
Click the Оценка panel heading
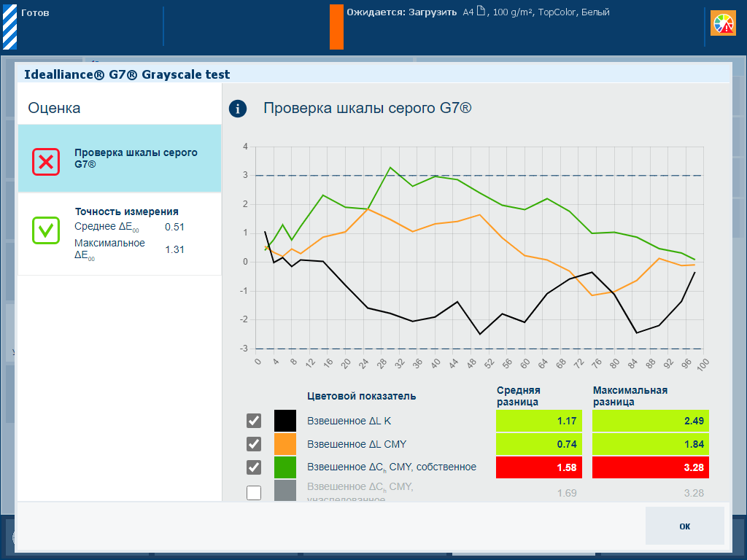(x=54, y=108)
